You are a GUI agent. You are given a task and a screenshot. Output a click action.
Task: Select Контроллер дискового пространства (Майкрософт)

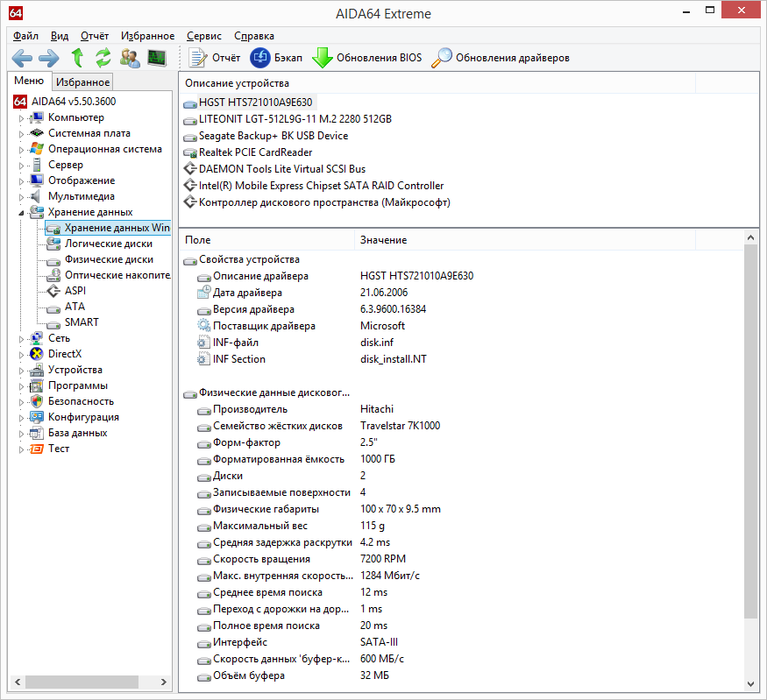(324, 202)
